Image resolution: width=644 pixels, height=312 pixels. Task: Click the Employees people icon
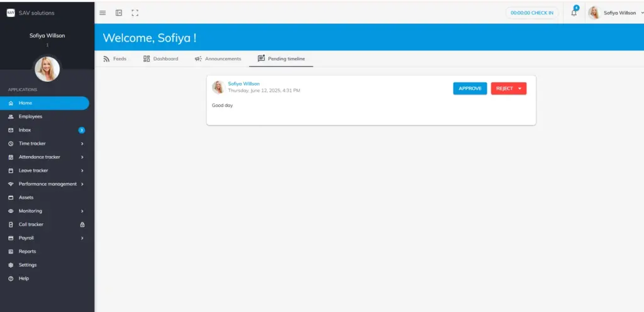11,116
